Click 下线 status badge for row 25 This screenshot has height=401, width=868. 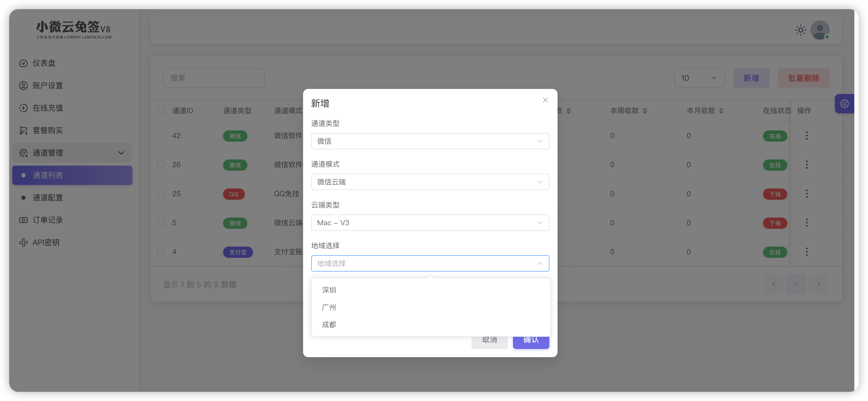(x=775, y=194)
